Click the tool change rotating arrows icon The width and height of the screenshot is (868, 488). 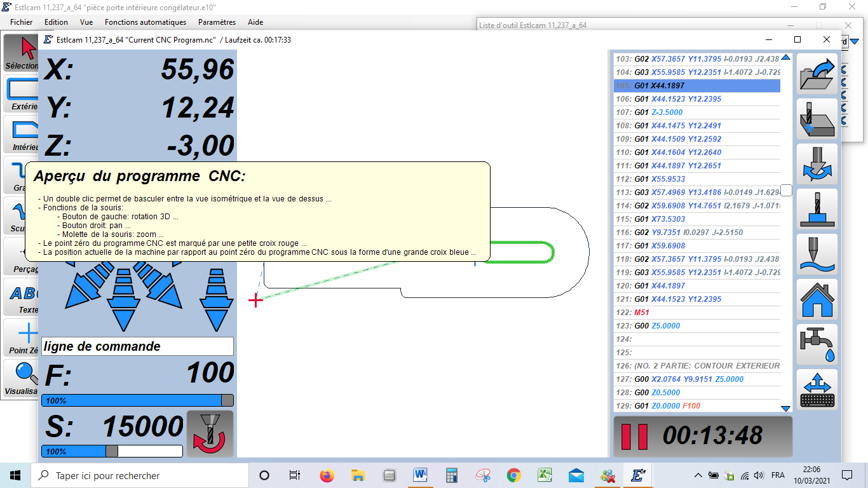click(x=817, y=164)
